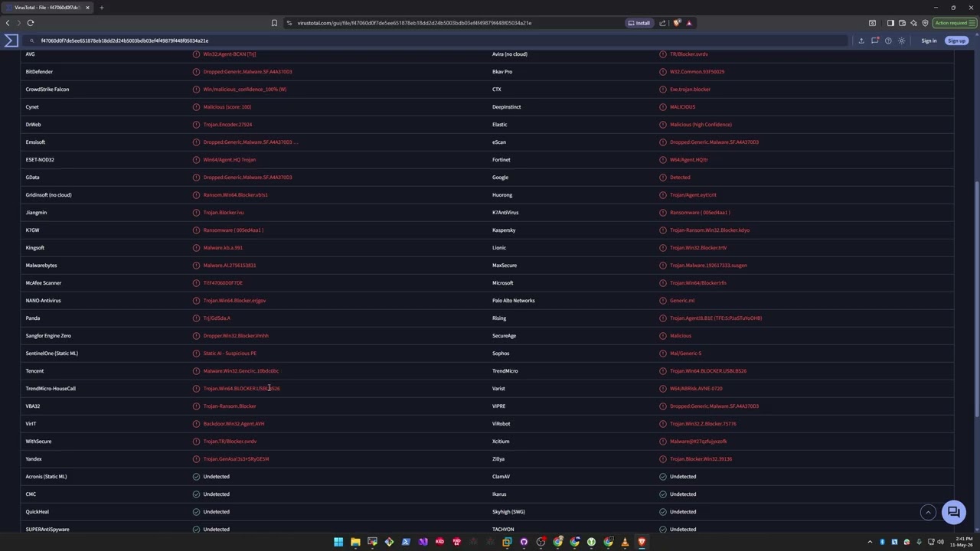The width and height of the screenshot is (980, 551).
Task: Click Malwarebytes detection Malware.AI result
Action: pyautogui.click(x=230, y=266)
